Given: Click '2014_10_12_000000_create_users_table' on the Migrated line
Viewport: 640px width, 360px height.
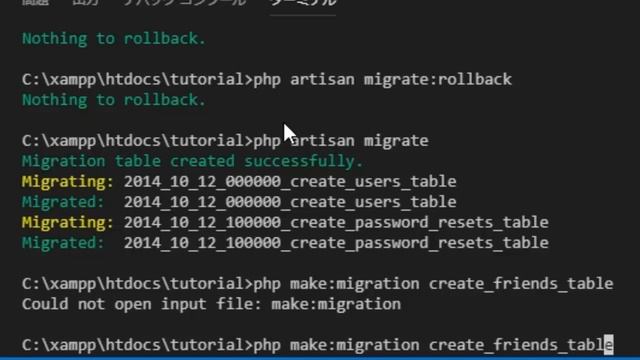Looking at the screenshot, I should [290, 202].
